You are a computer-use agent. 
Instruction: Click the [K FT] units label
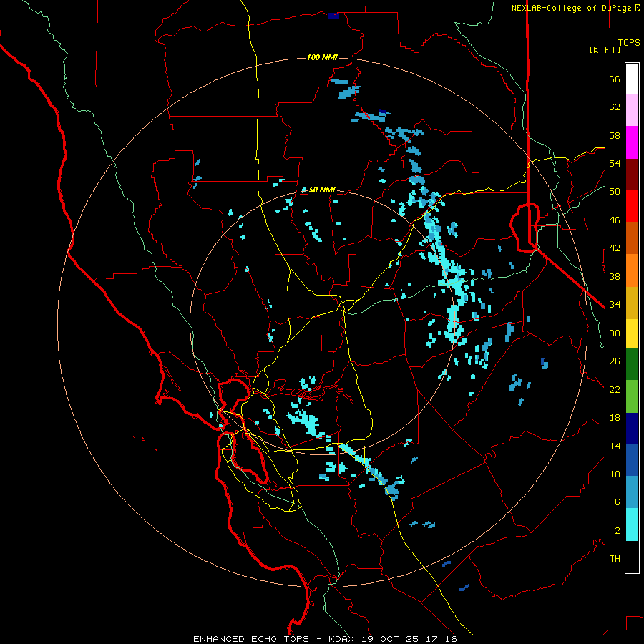pyautogui.click(x=605, y=49)
